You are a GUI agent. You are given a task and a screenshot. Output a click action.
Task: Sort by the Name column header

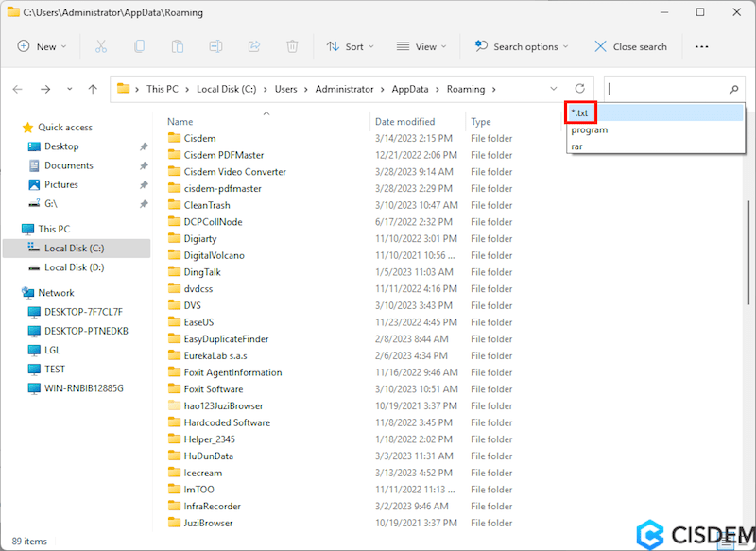click(180, 122)
